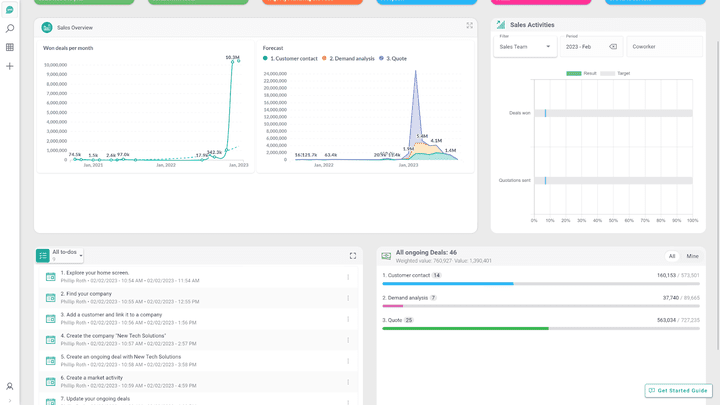Toggle the Result legend in Sales Activities
The width and height of the screenshot is (720, 405).
[x=581, y=73]
